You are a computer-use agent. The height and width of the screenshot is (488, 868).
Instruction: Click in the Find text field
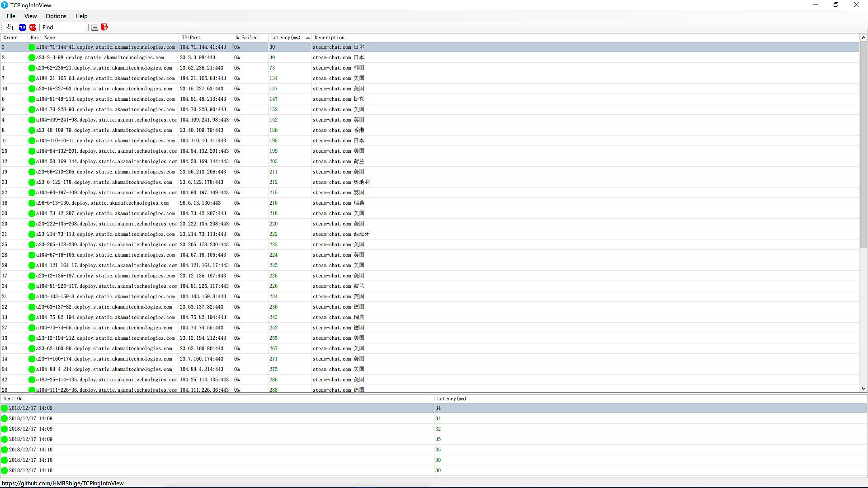click(x=64, y=28)
